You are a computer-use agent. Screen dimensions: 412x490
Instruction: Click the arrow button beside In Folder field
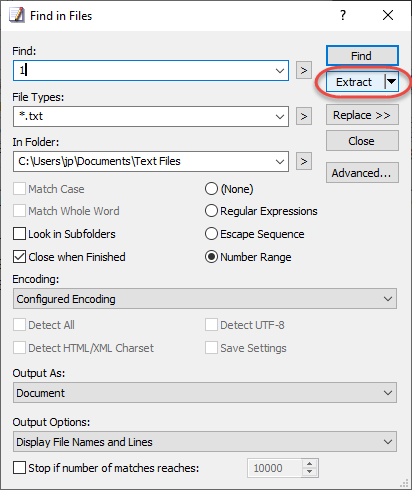[x=304, y=161]
